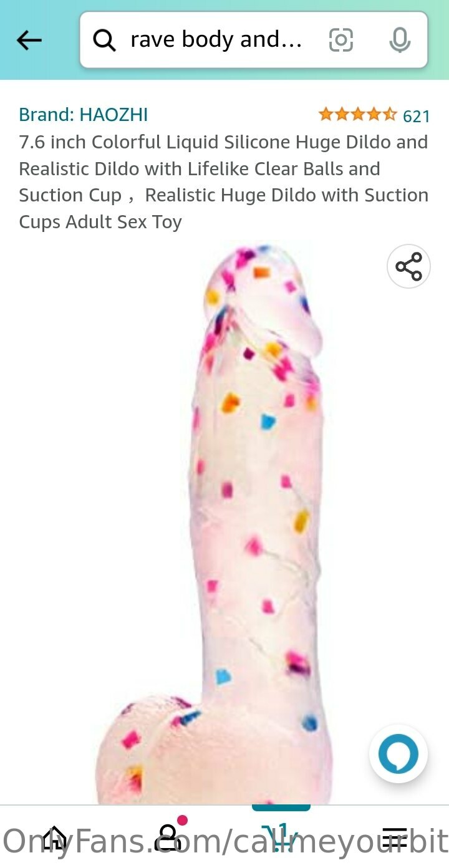
Task: Go back using the left arrow
Action: [29, 41]
